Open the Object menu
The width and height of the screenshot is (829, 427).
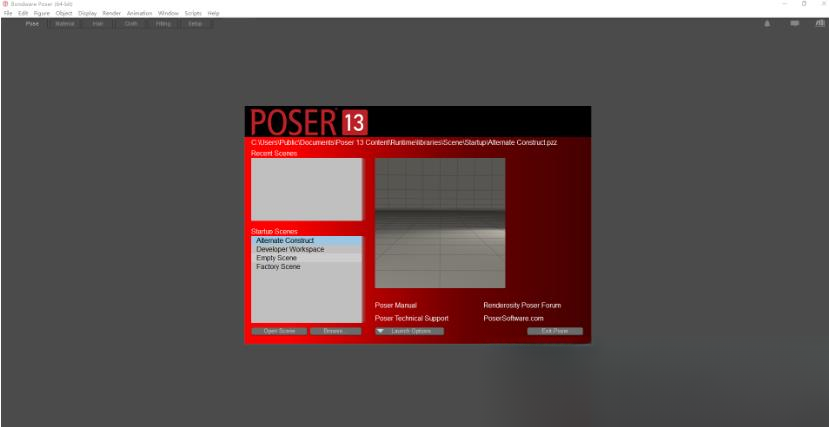64,13
